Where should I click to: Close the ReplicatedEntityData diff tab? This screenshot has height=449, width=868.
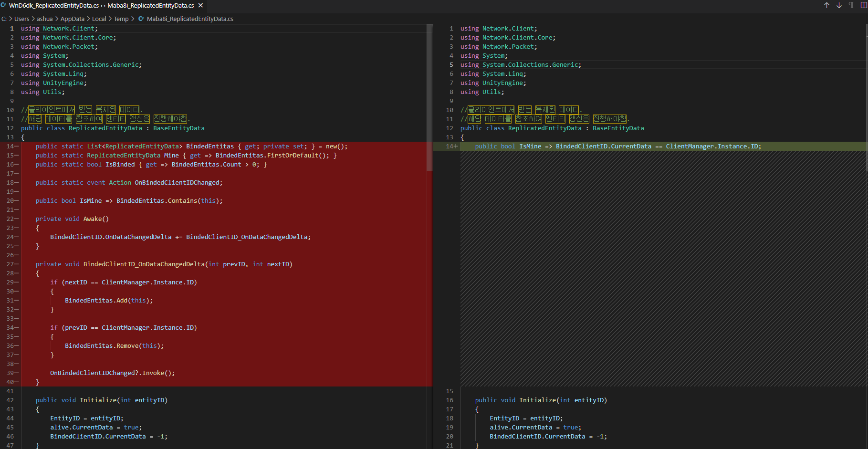click(200, 5)
